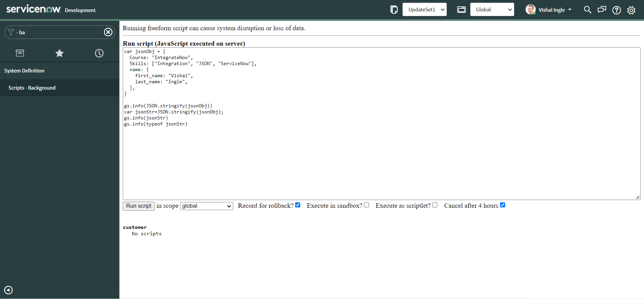Show favorites star tab
The image size is (644, 299).
tap(59, 53)
